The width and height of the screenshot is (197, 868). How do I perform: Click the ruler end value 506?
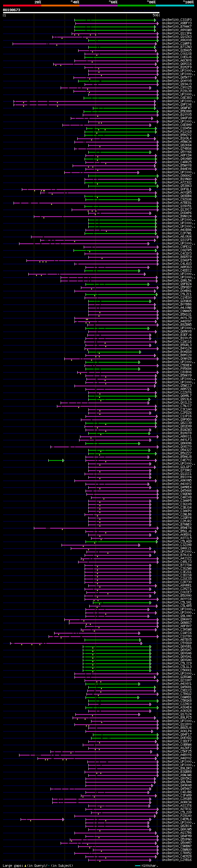pos(155,15)
